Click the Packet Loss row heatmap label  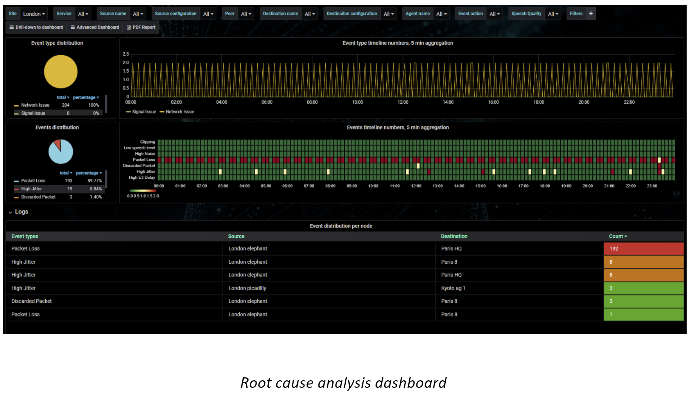point(144,160)
